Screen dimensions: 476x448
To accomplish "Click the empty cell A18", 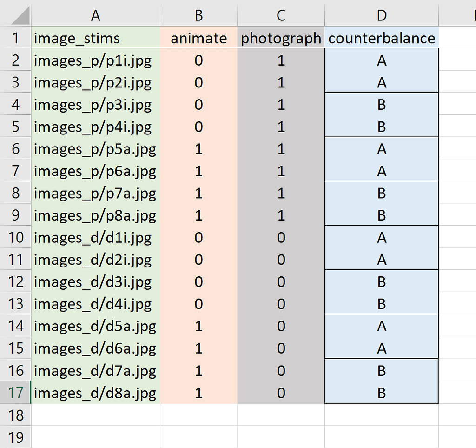I will pos(95,415).
